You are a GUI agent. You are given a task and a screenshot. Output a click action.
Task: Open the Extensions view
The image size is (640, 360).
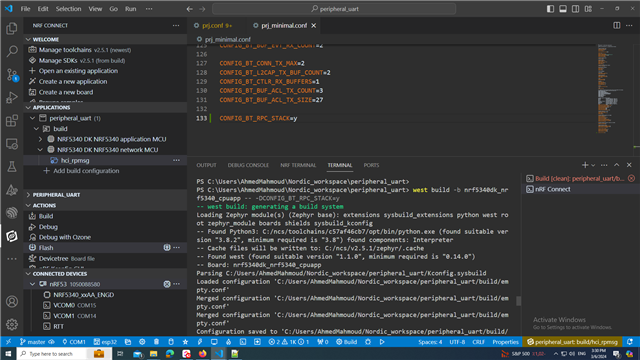(x=12, y=121)
